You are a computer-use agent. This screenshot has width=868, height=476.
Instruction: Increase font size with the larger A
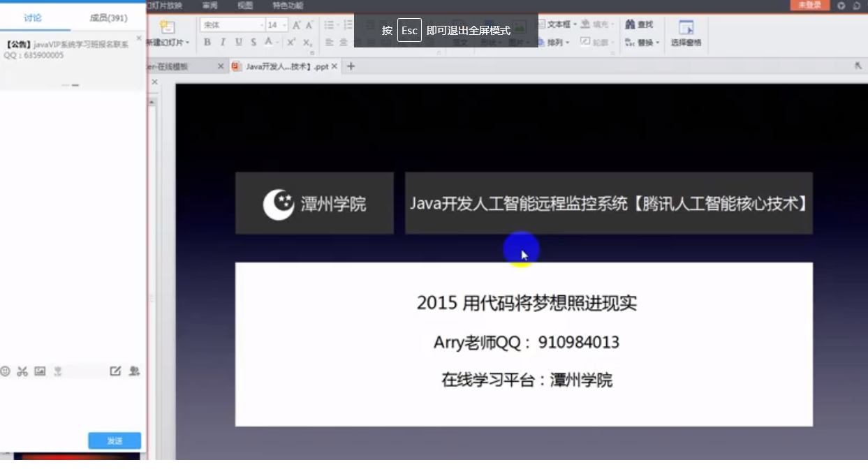(x=296, y=25)
